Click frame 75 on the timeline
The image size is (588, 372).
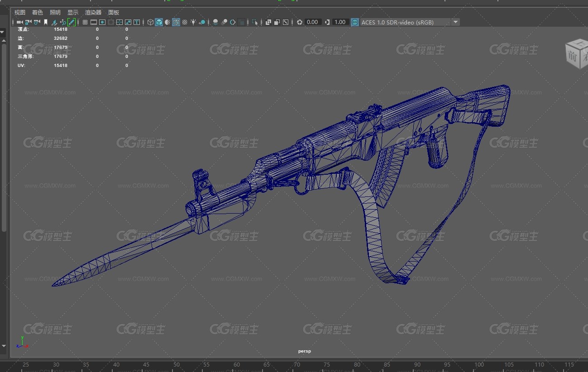point(327,365)
